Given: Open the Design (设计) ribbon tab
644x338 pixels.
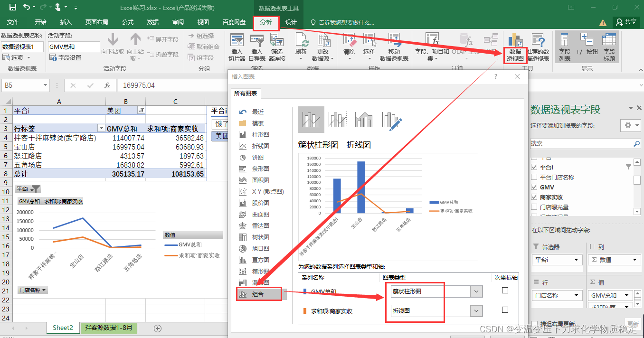Looking at the screenshot, I should (x=291, y=22).
